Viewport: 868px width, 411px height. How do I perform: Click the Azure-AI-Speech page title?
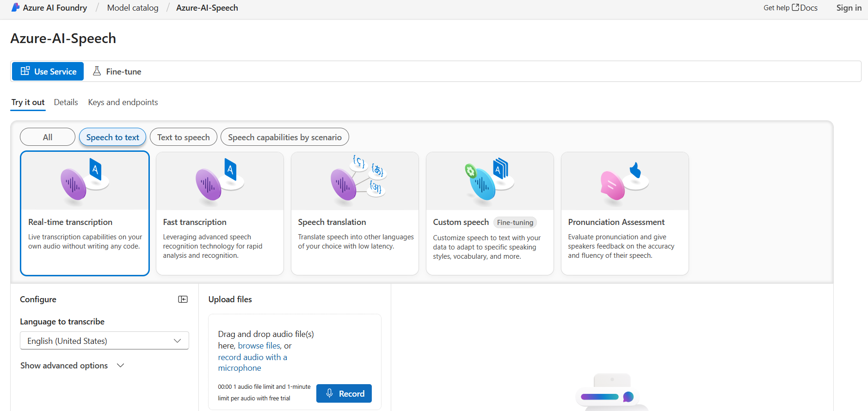tap(63, 38)
